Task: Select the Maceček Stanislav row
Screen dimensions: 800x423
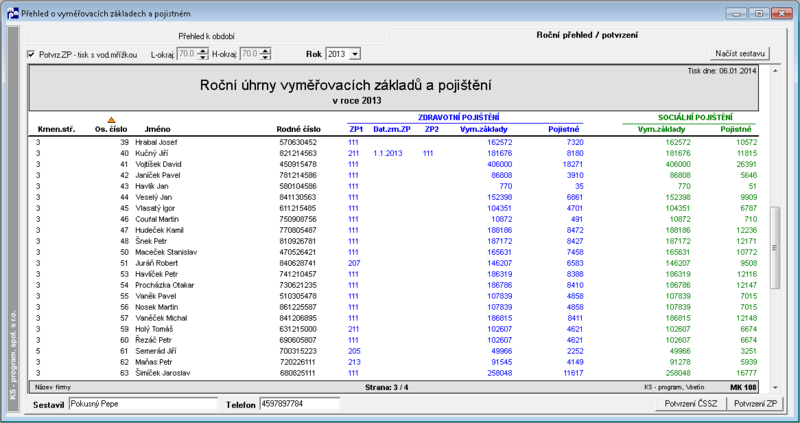Action: click(393, 252)
